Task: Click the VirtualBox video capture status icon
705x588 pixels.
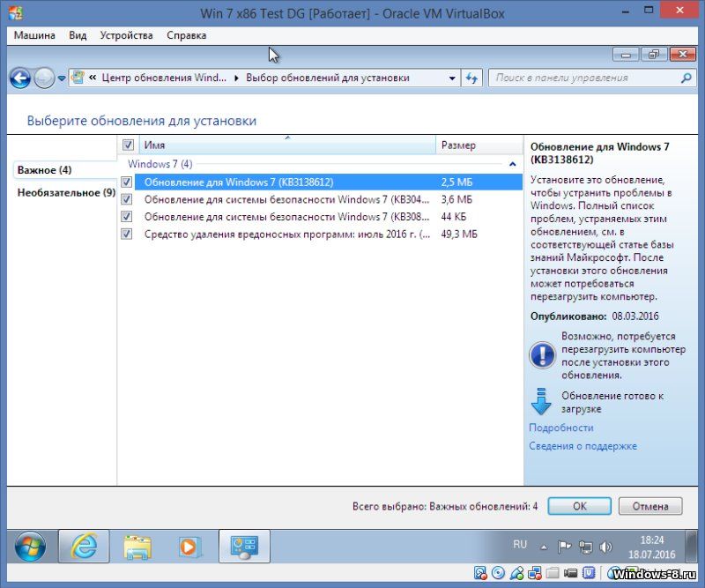Action: [x=570, y=573]
